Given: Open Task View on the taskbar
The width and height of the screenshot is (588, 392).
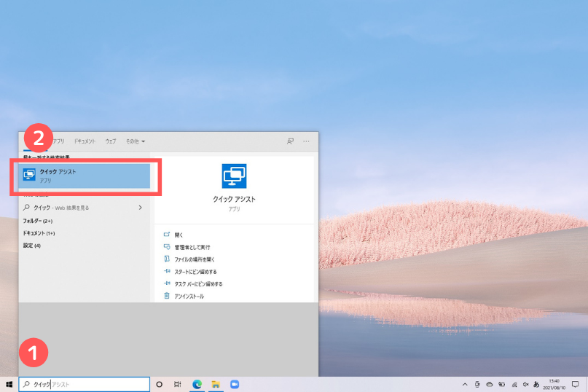Looking at the screenshot, I should click(x=178, y=384).
